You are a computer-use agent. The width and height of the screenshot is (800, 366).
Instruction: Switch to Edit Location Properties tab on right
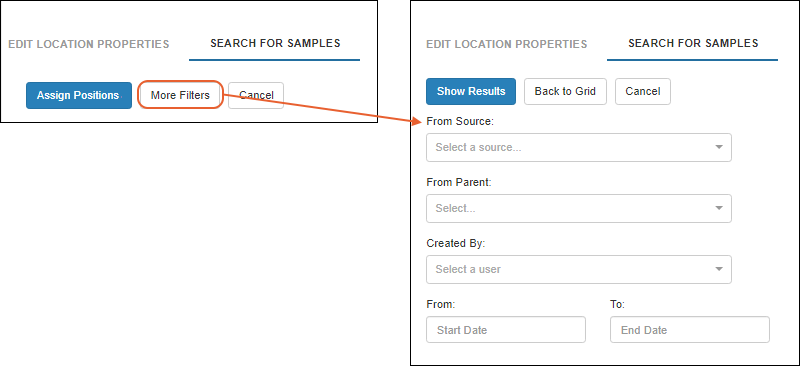[x=507, y=44]
